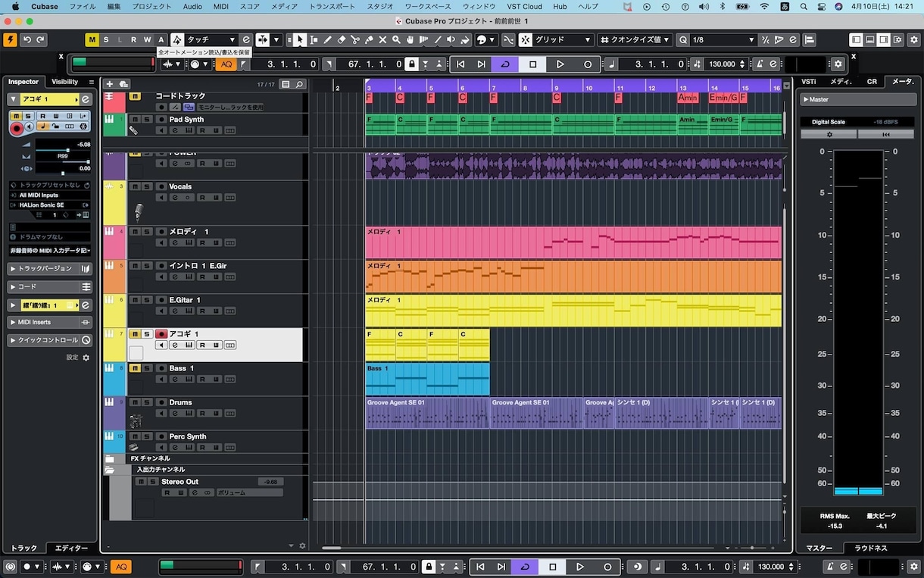Click HALion Sonic SE output routing
924x578 pixels.
[x=49, y=205]
